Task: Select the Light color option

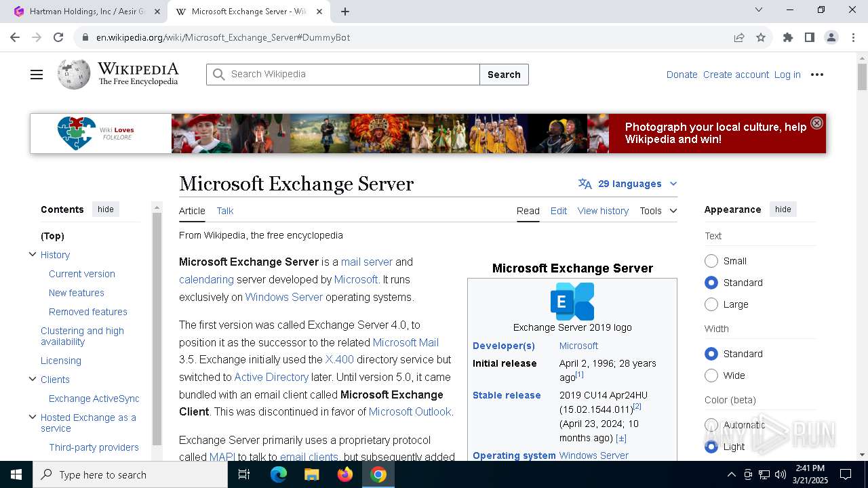Action: tap(711, 447)
